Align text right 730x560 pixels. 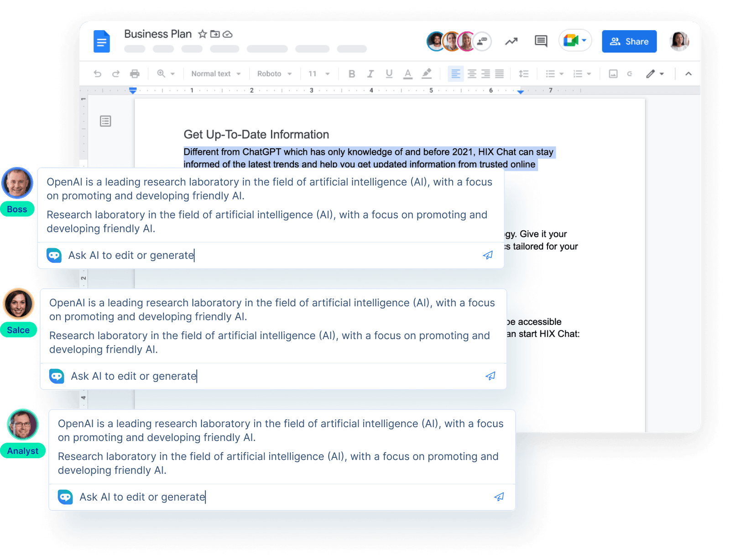tap(486, 74)
